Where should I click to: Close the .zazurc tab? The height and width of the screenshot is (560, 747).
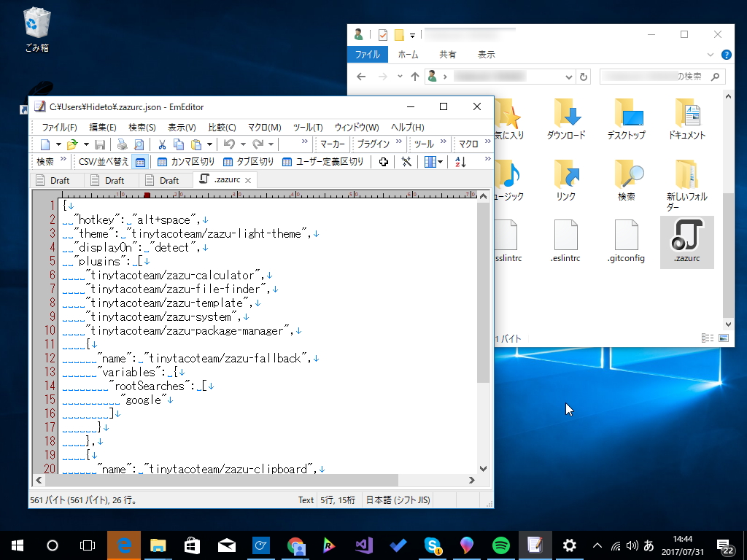click(248, 180)
